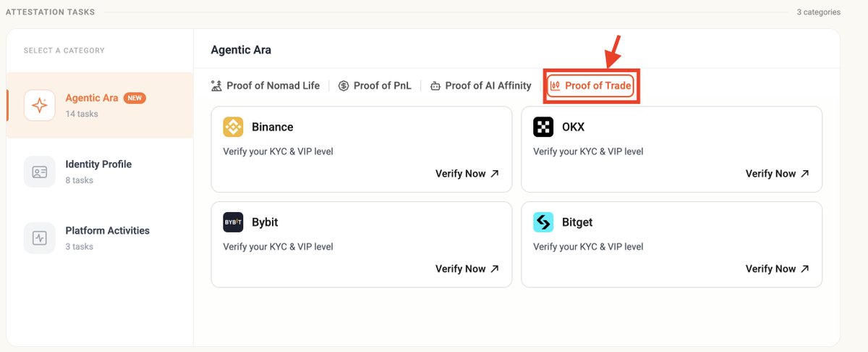
Task: Click the Bybit logo icon
Action: 233,222
